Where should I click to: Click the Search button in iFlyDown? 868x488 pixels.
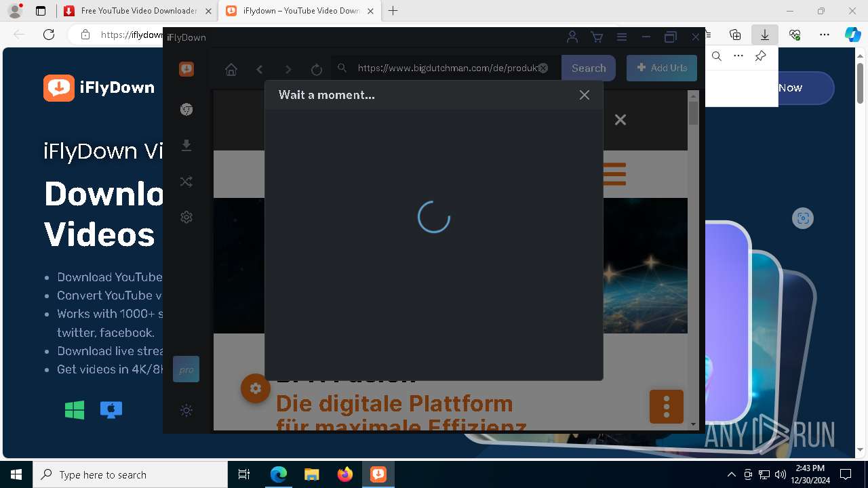coord(589,68)
